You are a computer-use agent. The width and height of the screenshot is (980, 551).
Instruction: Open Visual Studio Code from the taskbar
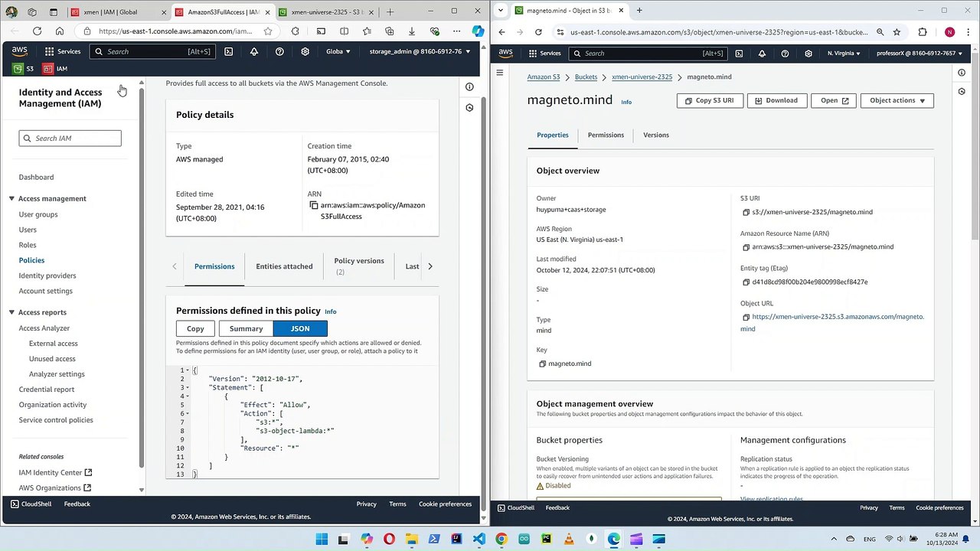coord(479,539)
